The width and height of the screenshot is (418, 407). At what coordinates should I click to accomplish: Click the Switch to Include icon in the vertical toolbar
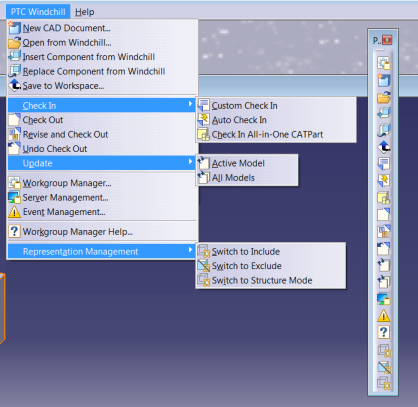click(384, 351)
